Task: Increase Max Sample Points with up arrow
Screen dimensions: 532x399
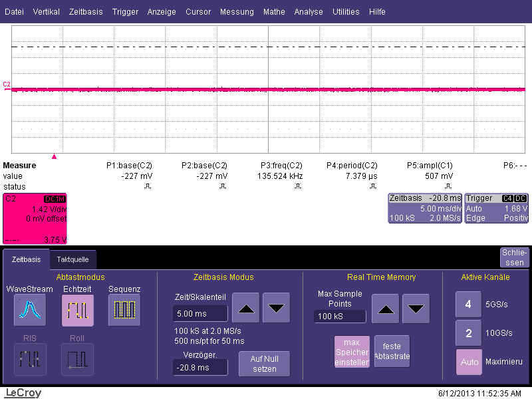Action: (386, 308)
